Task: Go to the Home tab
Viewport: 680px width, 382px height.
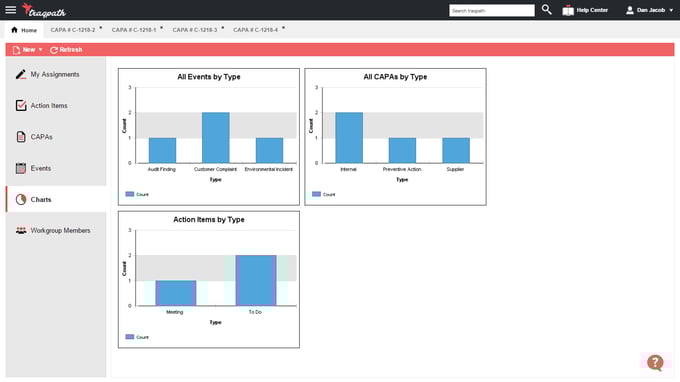Action: click(24, 30)
